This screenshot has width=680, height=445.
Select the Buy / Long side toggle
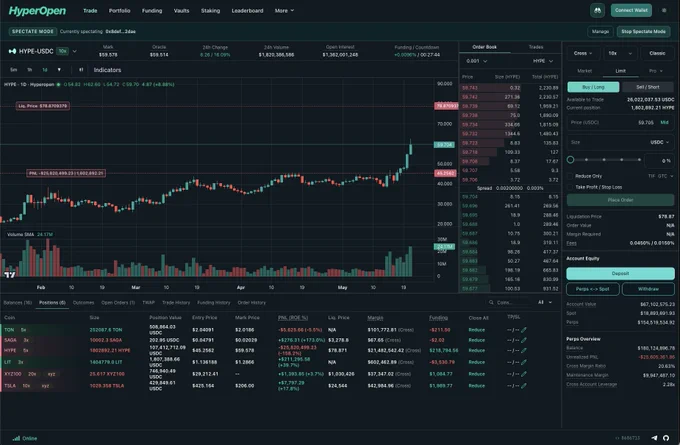593,87
